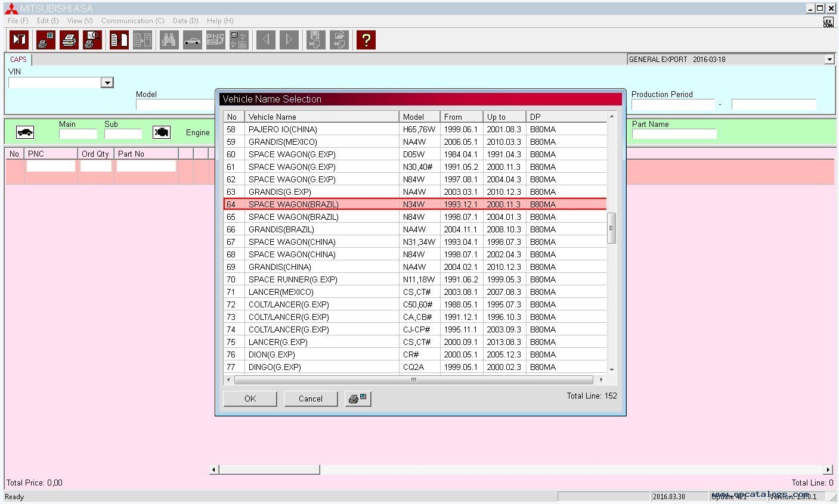
Task: Click the exit door toolbar icon
Action: (x=19, y=40)
